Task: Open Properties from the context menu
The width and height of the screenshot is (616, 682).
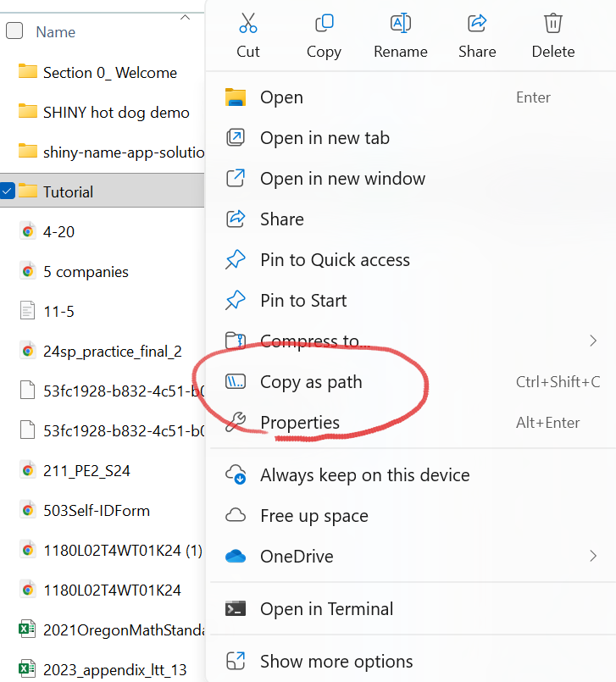Action: coord(299,423)
